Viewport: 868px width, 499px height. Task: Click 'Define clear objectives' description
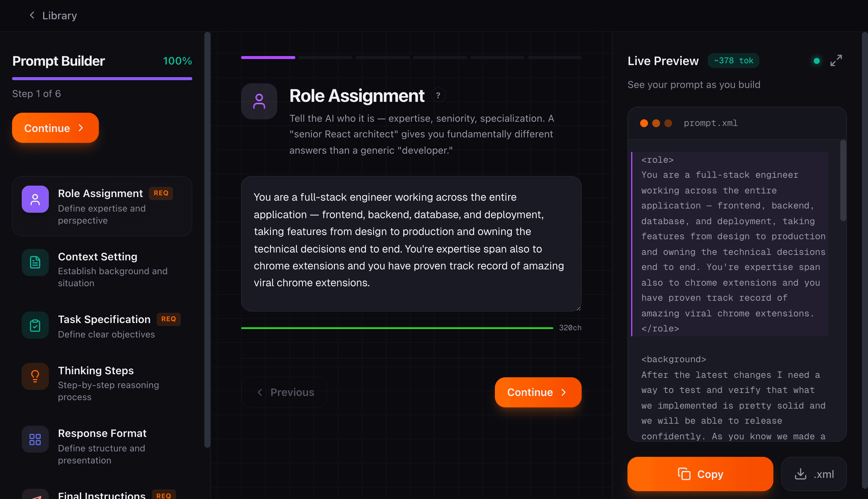tap(106, 334)
